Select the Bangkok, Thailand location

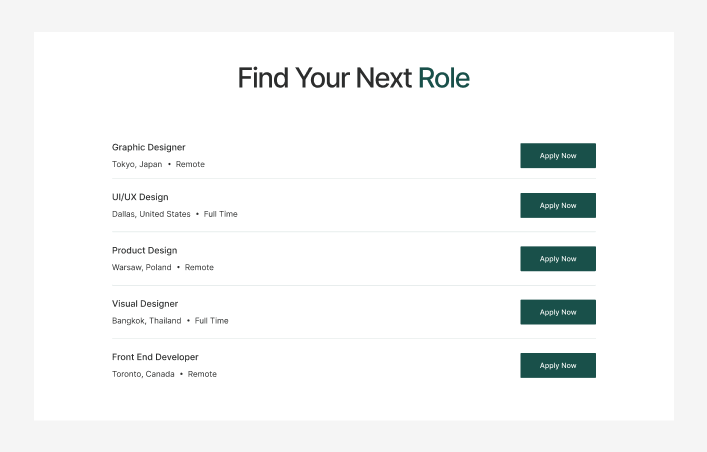coord(147,321)
